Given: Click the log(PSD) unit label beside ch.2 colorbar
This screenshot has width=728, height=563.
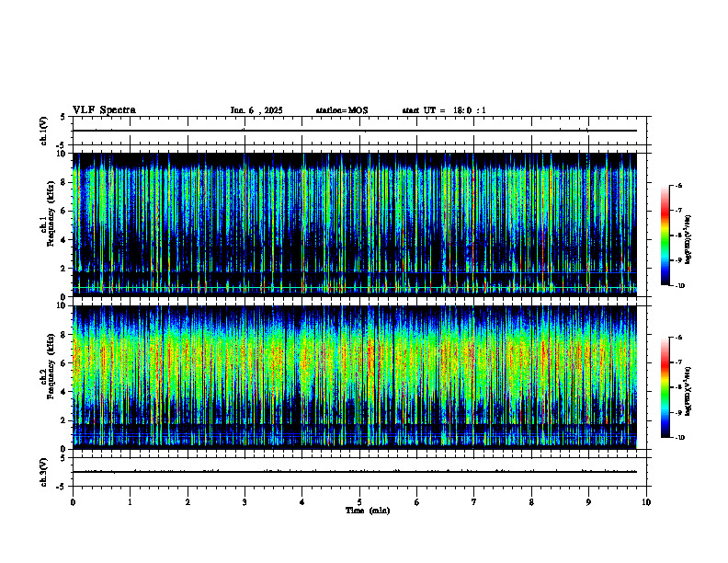Looking at the screenshot, I should pyautogui.click(x=689, y=392).
